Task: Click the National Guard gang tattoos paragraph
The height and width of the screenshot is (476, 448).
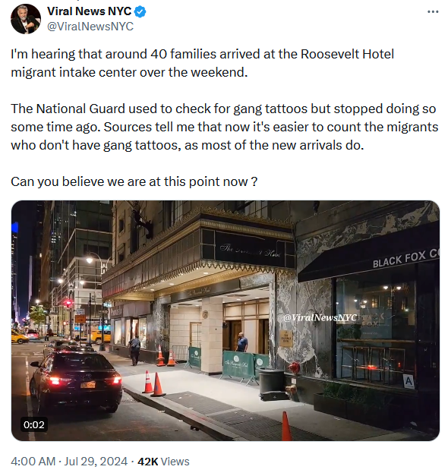Action: [225, 127]
